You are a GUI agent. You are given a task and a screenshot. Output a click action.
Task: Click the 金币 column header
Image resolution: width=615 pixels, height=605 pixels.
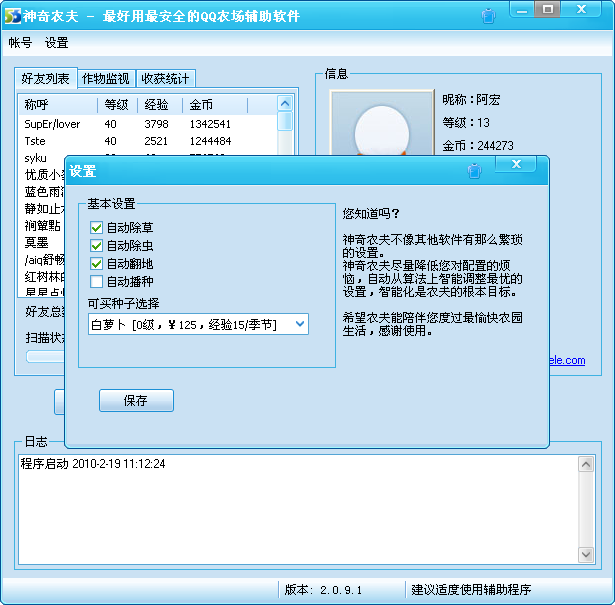tap(215, 105)
